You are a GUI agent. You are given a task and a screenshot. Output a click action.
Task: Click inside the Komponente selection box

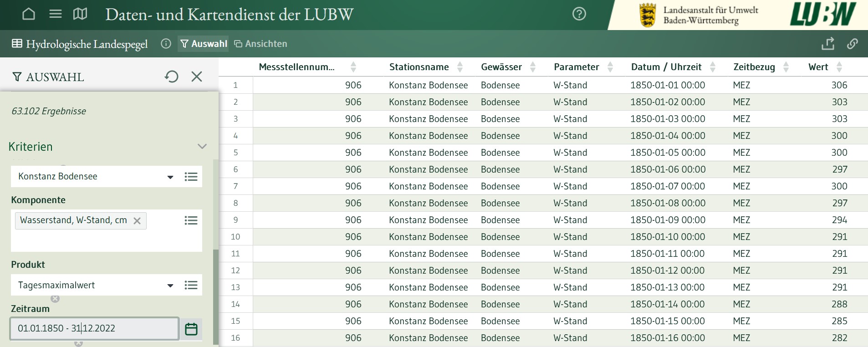click(107, 230)
